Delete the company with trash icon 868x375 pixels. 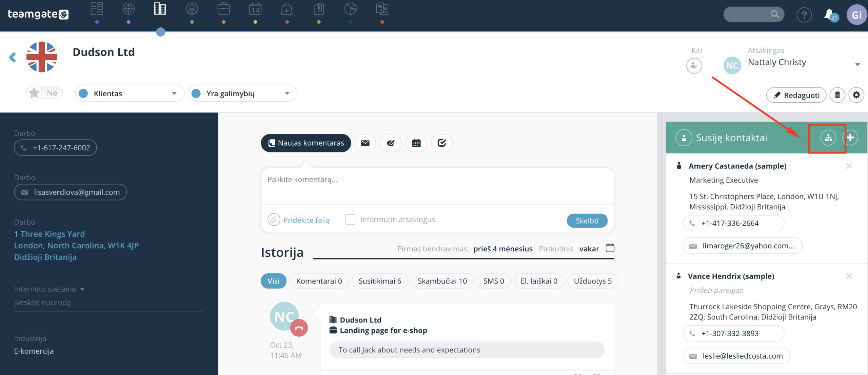(837, 95)
